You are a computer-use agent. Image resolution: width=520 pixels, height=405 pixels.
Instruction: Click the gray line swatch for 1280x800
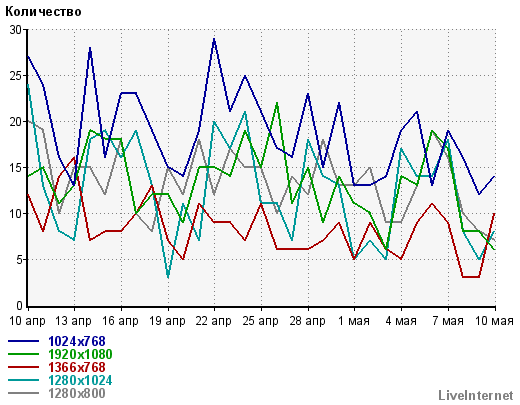coord(23,393)
